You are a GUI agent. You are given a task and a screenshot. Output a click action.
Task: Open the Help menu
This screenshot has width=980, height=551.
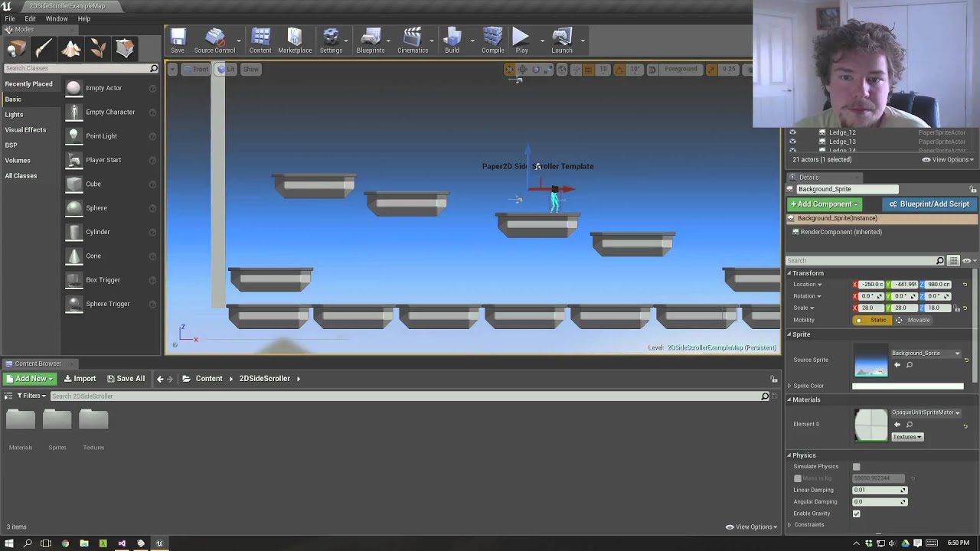tap(84, 18)
